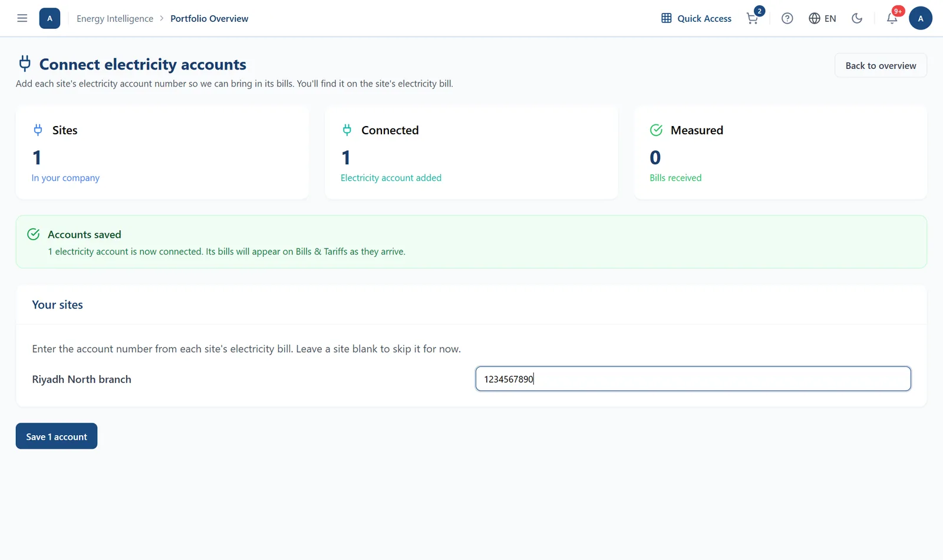Click the plug icon beside page title
This screenshot has width=943, height=560.
click(25, 63)
